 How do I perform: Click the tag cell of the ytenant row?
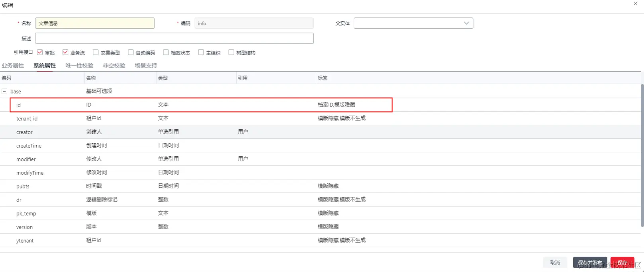point(341,240)
